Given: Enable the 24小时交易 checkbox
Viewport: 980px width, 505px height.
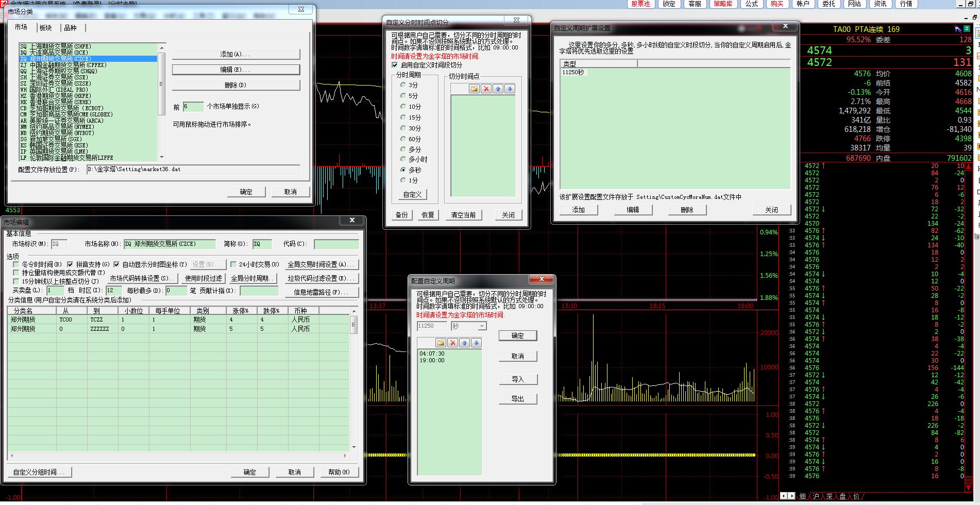Looking at the screenshot, I should pyautogui.click(x=233, y=264).
